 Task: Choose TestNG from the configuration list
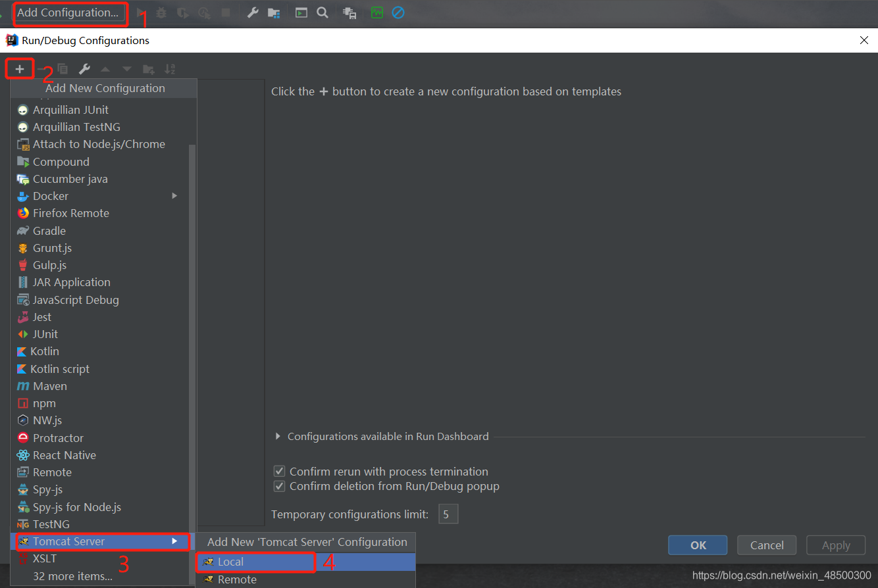[x=100, y=524]
